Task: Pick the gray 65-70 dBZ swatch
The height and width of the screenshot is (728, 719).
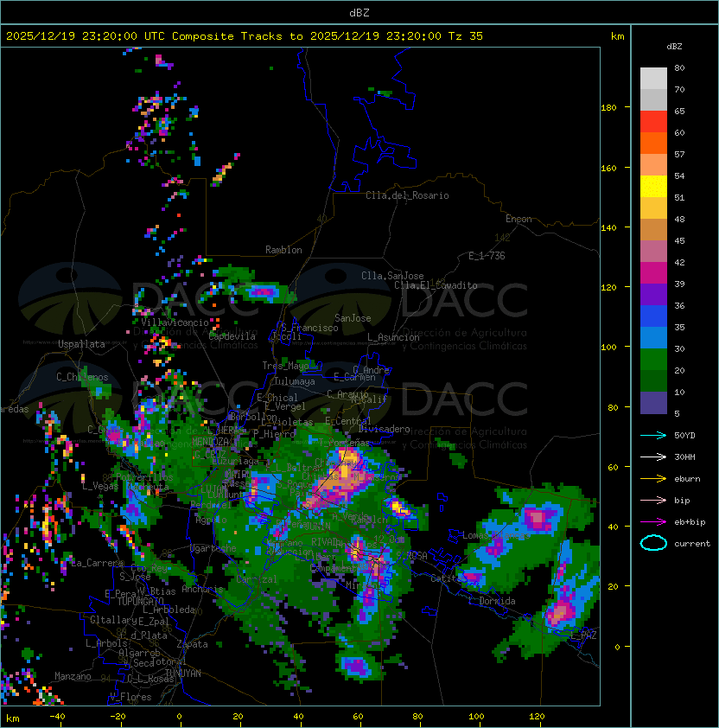Action: point(653,99)
